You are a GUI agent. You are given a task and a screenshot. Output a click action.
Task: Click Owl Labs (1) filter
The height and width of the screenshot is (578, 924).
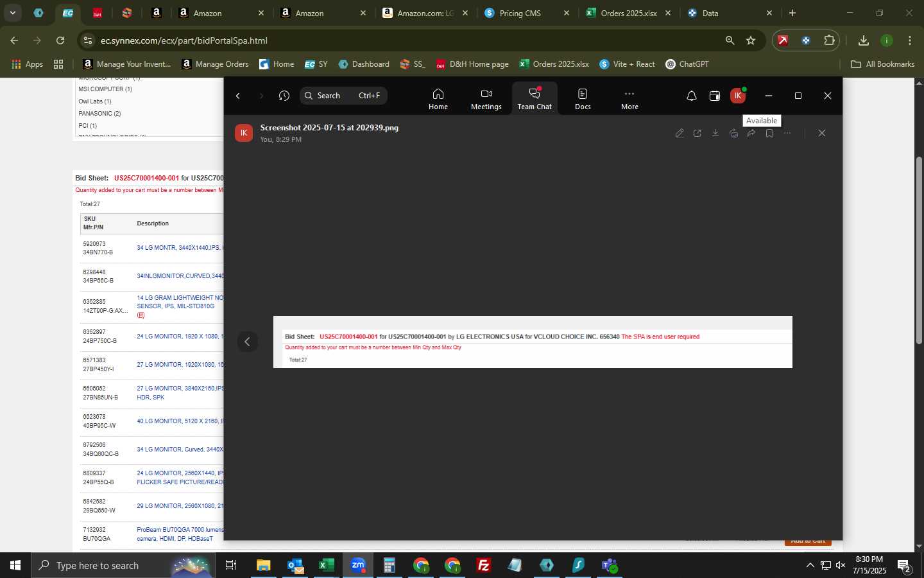click(x=95, y=101)
